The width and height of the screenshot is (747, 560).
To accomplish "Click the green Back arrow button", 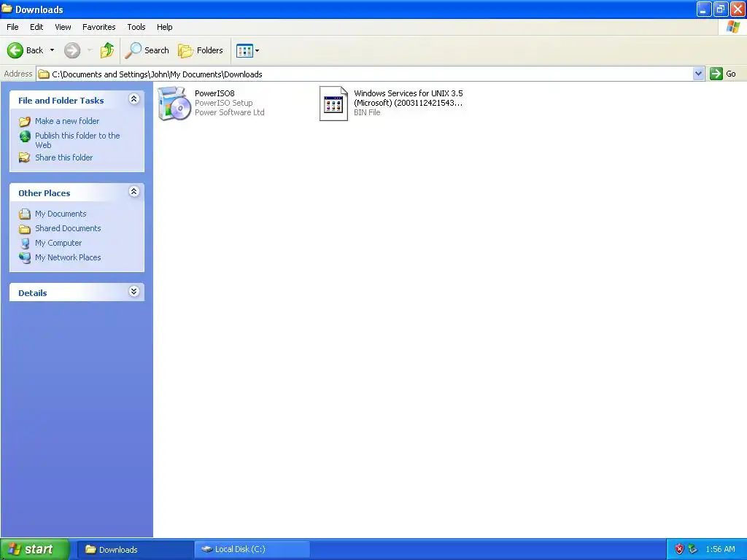I will [15, 50].
